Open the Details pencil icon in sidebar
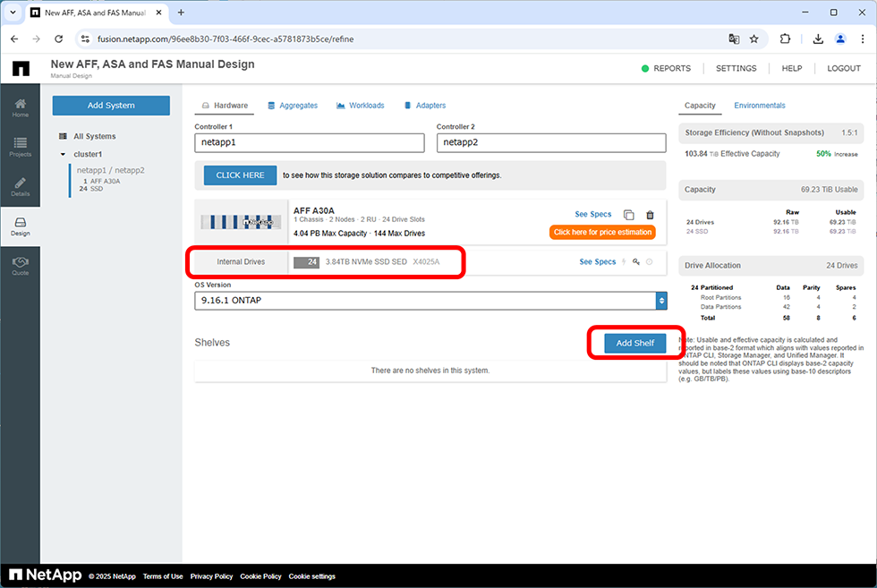The width and height of the screenshot is (877, 588). (20, 187)
